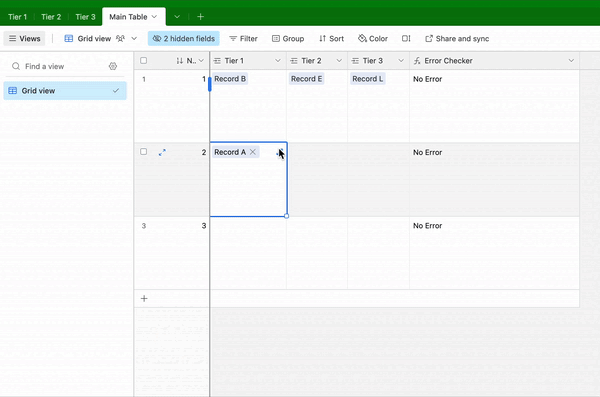Select the empty Tier 2 cell in row 2
Image resolution: width=600 pixels, height=397 pixels.
(317, 180)
